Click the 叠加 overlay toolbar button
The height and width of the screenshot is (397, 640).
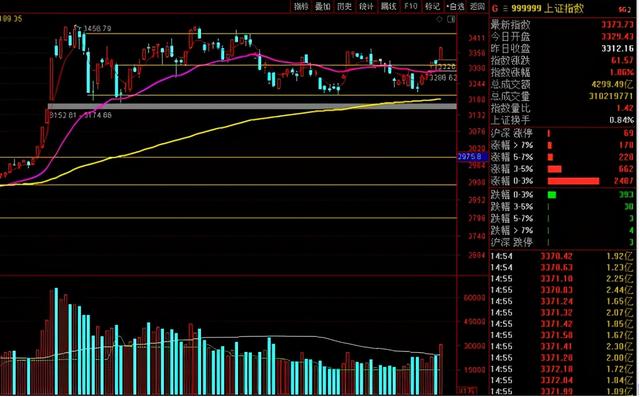coord(322,6)
